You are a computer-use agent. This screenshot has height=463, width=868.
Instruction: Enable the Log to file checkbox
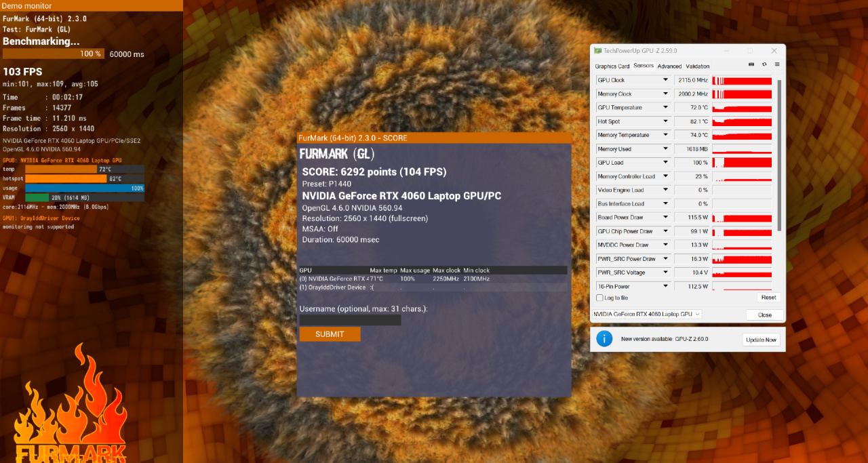point(599,298)
